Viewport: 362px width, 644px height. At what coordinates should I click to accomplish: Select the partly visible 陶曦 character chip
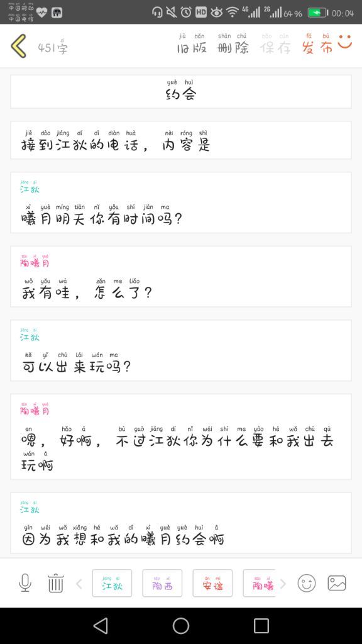click(259, 583)
